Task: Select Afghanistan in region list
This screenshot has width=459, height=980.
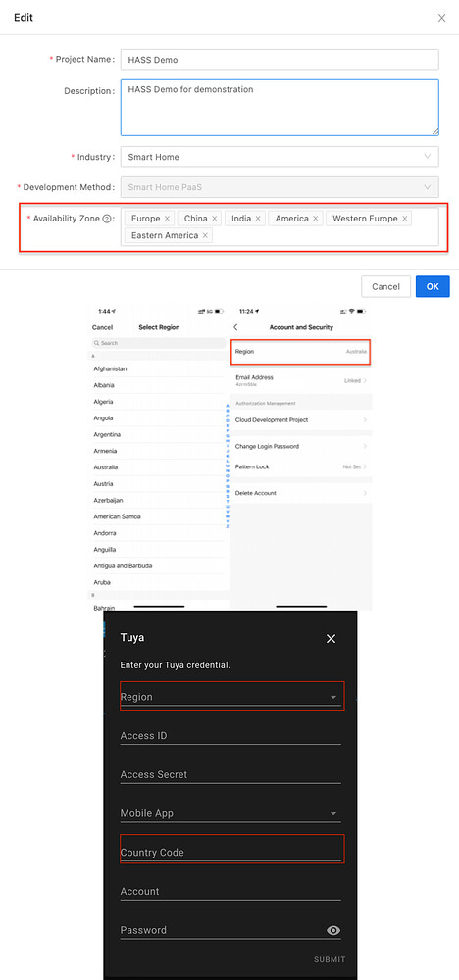Action: 158,368
